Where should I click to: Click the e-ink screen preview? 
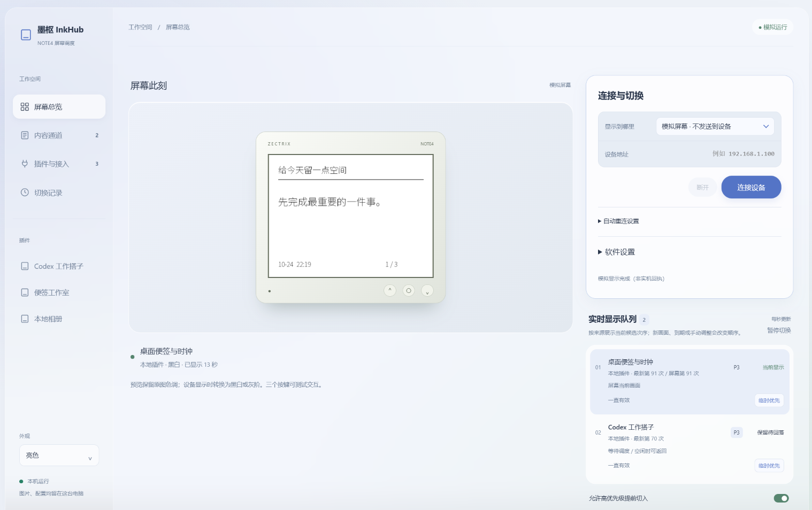tap(351, 216)
